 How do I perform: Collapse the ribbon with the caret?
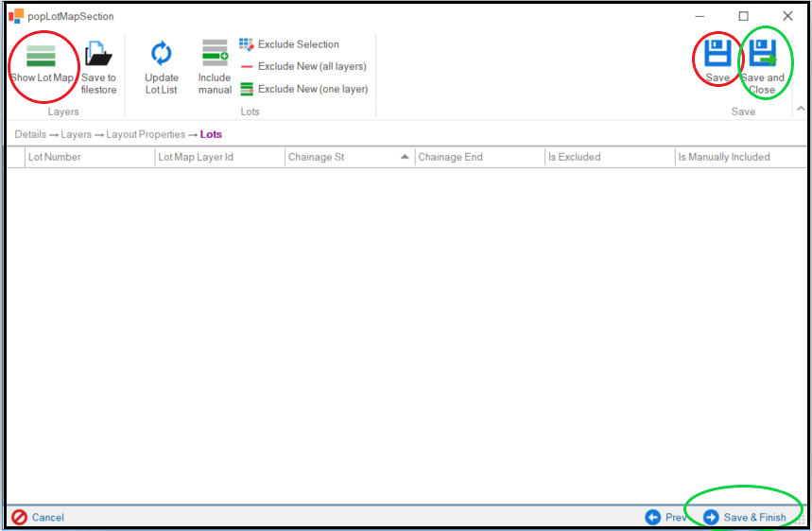click(x=801, y=109)
